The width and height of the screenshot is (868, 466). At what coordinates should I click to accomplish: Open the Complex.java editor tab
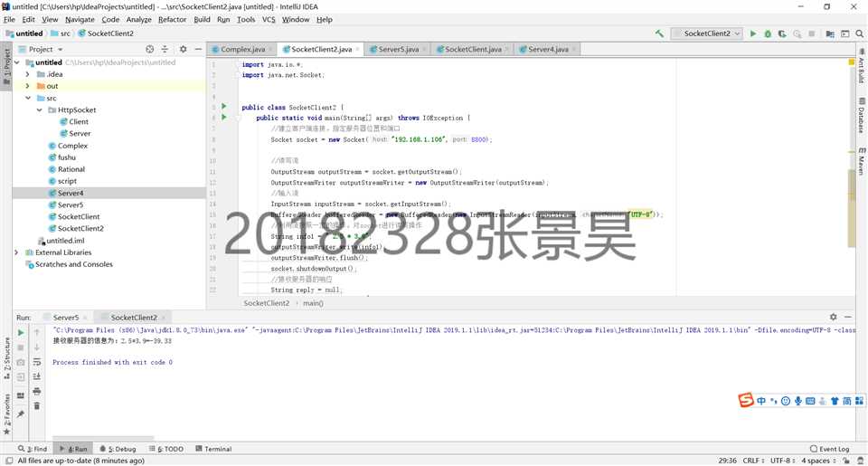pyautogui.click(x=242, y=50)
